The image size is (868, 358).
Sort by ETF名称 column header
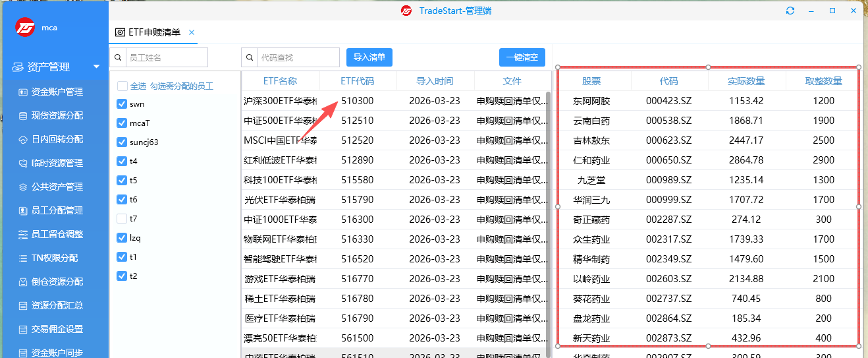tap(281, 81)
